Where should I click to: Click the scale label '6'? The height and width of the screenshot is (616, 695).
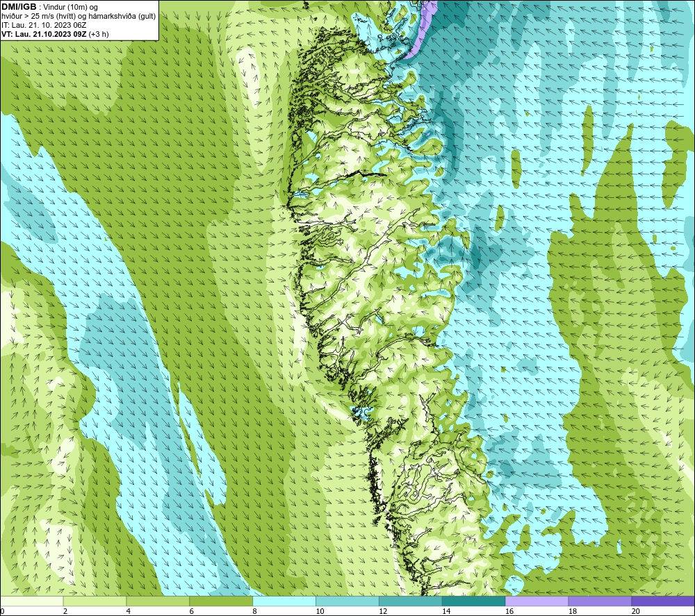192,611
